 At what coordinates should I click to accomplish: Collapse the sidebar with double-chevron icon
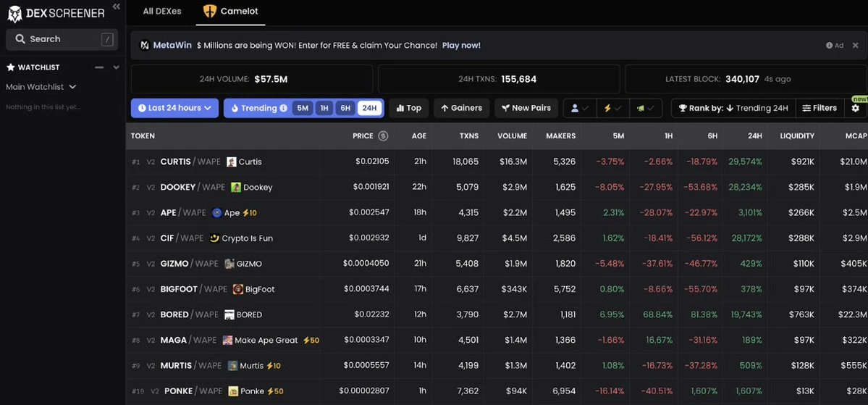116,7
